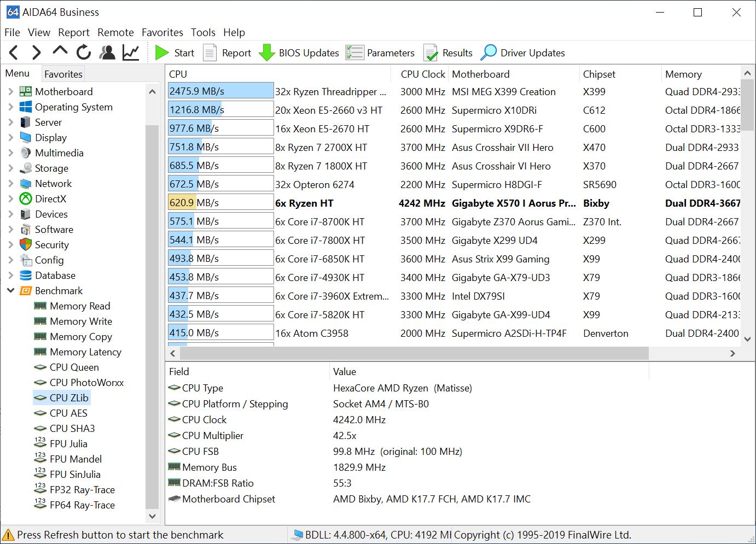756x544 pixels.
Task: Select the FPU Julia benchmark
Action: coord(68,443)
